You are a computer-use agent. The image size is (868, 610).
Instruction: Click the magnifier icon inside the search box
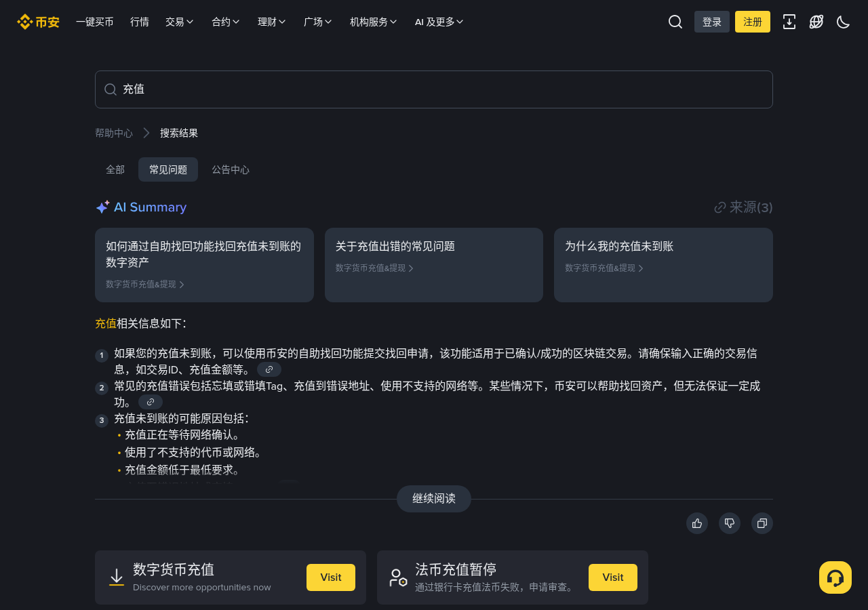(111, 89)
